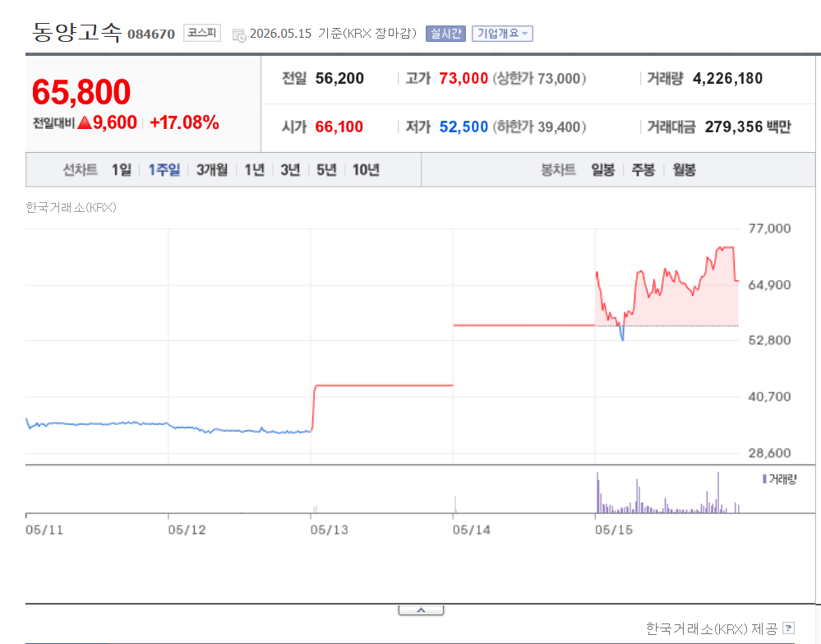Screen dimensions: 821x644
Task: Open the KRX help question-mark icon
Action: [x=788, y=628]
